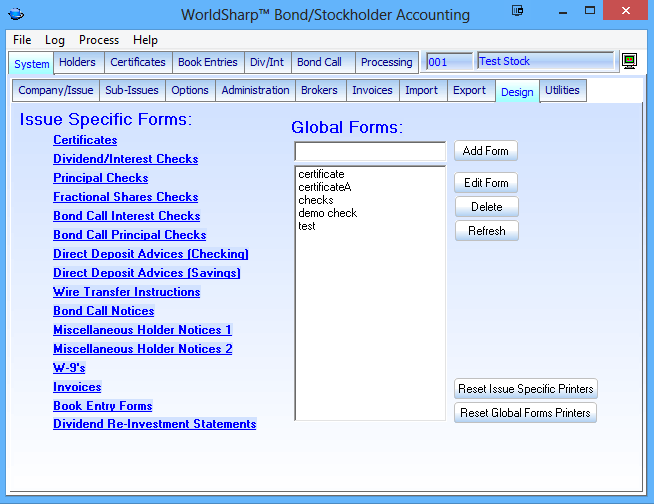Click the Add Form button
Screen dimensions: 654x504
point(486,151)
